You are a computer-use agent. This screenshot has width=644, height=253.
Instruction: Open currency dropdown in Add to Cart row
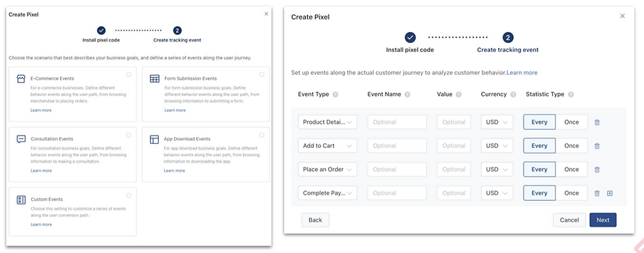pyautogui.click(x=497, y=145)
